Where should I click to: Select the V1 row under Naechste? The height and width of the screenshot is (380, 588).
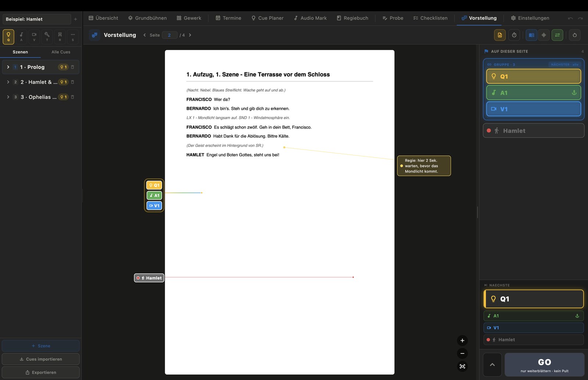(x=534, y=327)
